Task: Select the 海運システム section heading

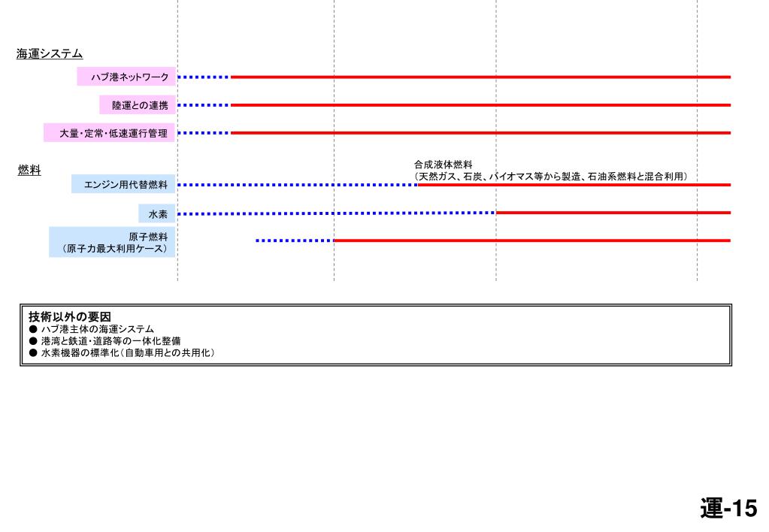Action: pyautogui.click(x=50, y=54)
